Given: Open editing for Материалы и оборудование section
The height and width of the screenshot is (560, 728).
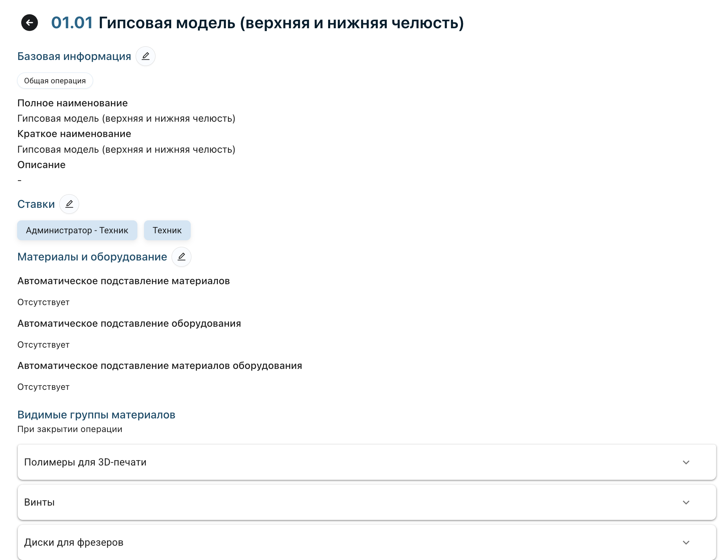Looking at the screenshot, I should 181,257.
